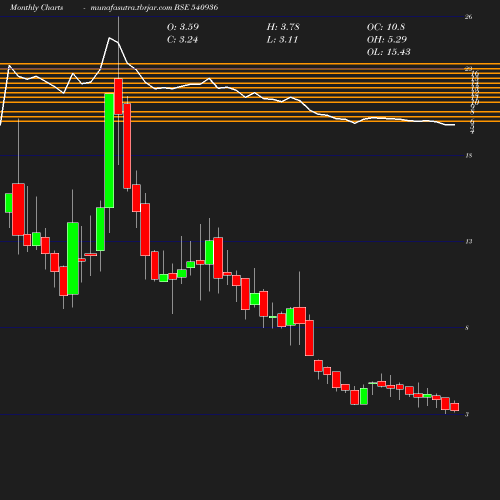Select the open value "O: 3.59"
This screenshot has width=500, height=500.
click(183, 27)
